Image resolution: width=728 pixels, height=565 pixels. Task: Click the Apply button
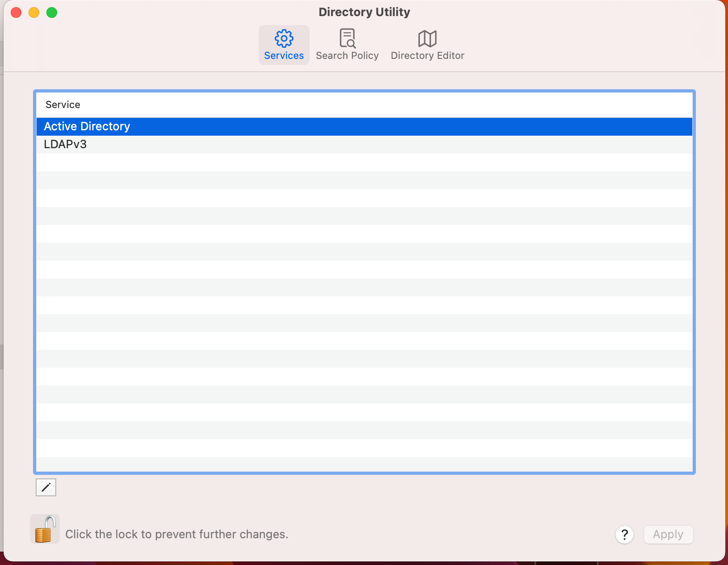coord(668,534)
